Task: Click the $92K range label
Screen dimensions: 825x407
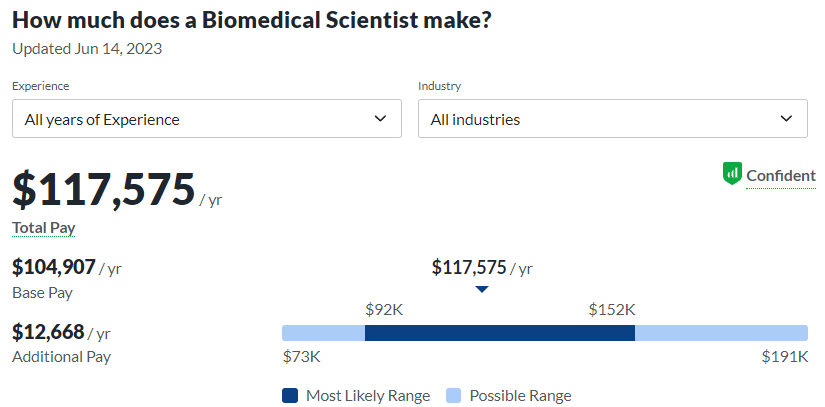Action: (x=385, y=310)
